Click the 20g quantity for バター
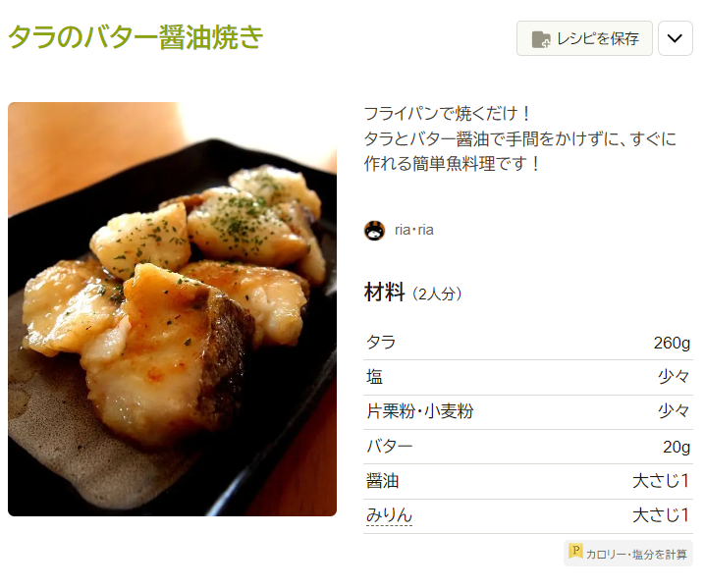This screenshot has width=704, height=588. [677, 447]
